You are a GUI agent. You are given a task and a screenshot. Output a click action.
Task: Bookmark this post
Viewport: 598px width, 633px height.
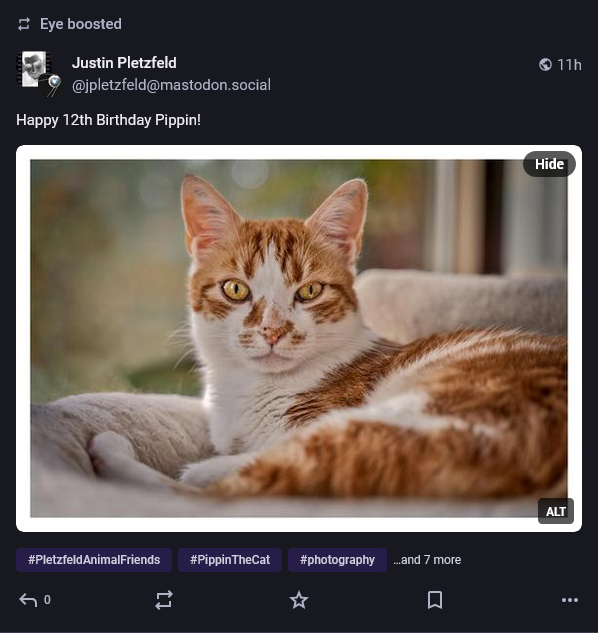435,600
